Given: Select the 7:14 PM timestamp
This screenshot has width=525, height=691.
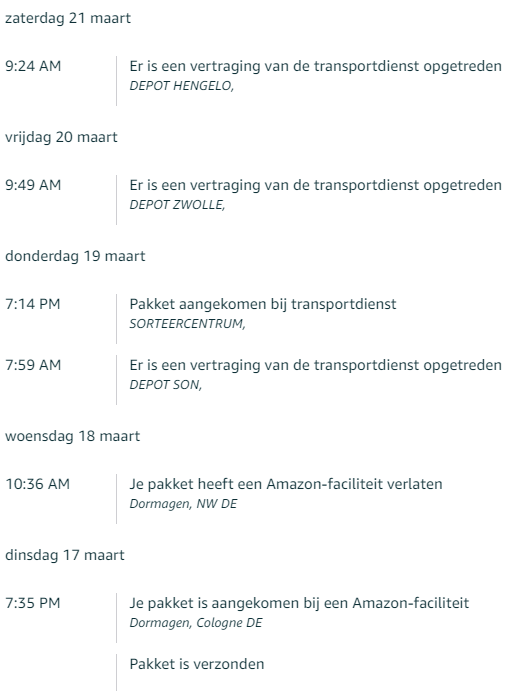Looking at the screenshot, I should pyautogui.click(x=33, y=304).
